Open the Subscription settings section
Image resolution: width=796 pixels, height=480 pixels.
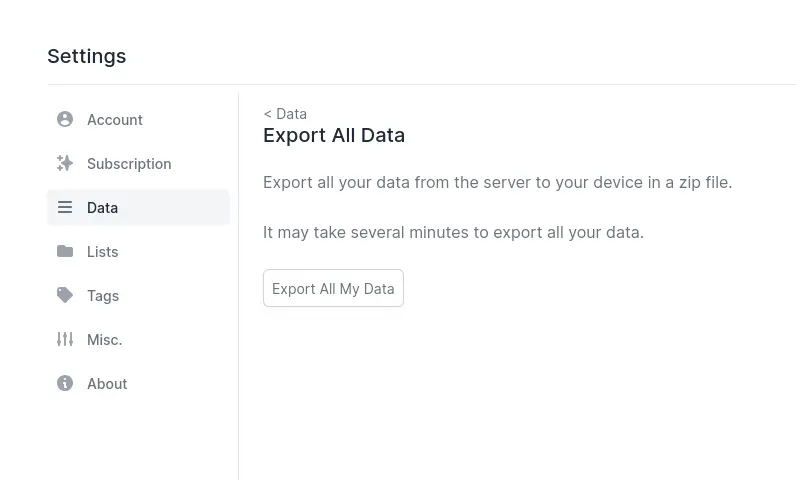point(138,163)
